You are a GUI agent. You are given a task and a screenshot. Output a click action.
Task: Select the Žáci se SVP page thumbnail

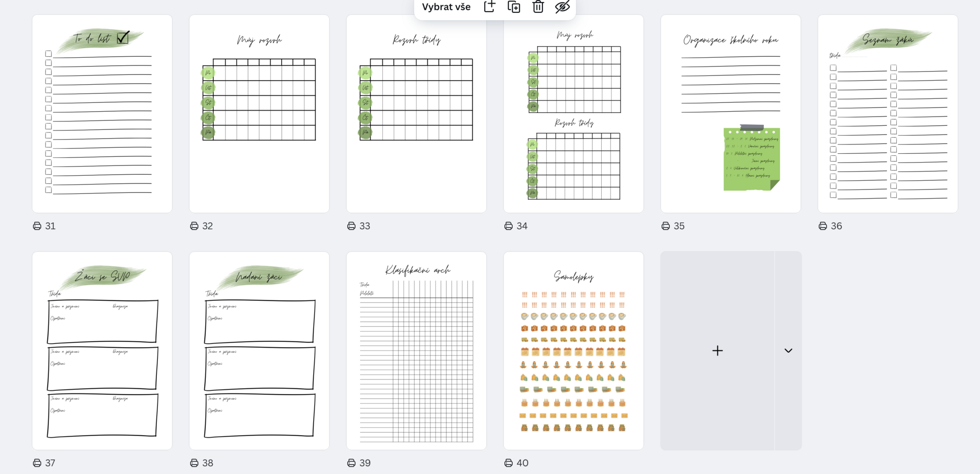[102, 351]
